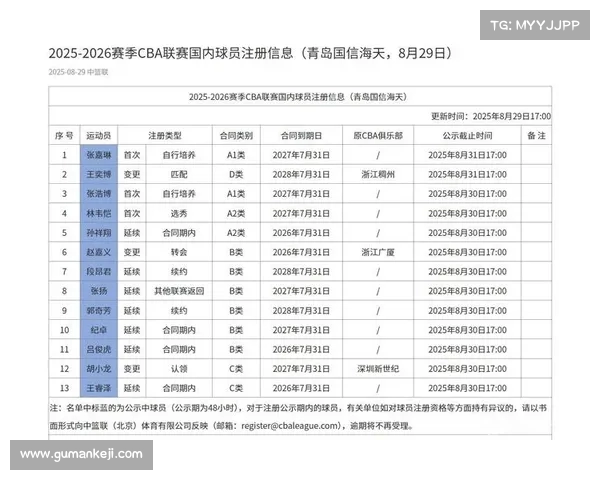Click the 浙江稠州 club cell
Viewport: 600px width, 480px height.
tap(378, 174)
